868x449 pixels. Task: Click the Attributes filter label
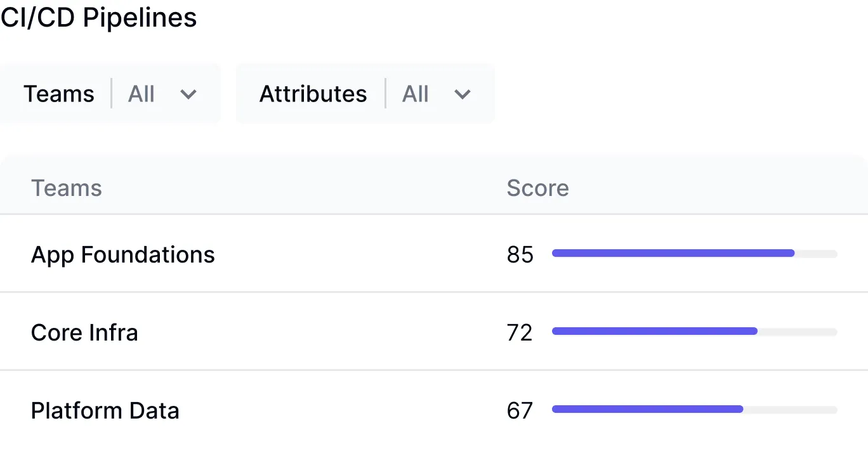[313, 94]
